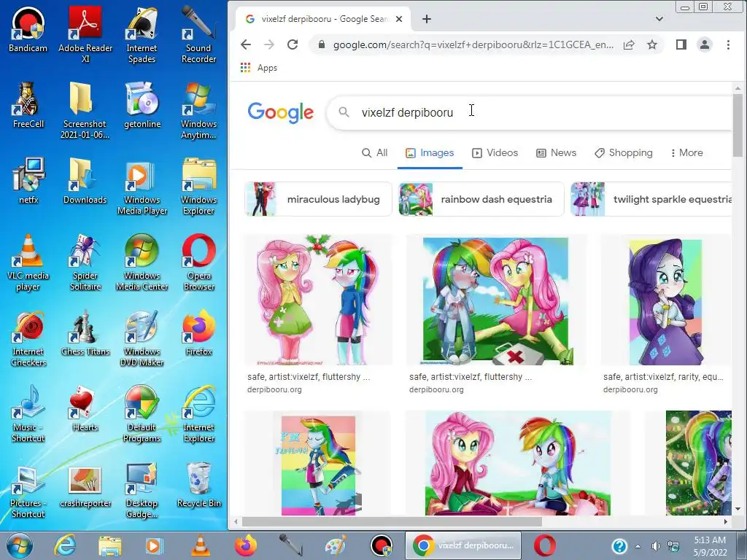Bookmark this page with the star icon
Image resolution: width=747 pixels, height=560 pixels.
point(652,44)
